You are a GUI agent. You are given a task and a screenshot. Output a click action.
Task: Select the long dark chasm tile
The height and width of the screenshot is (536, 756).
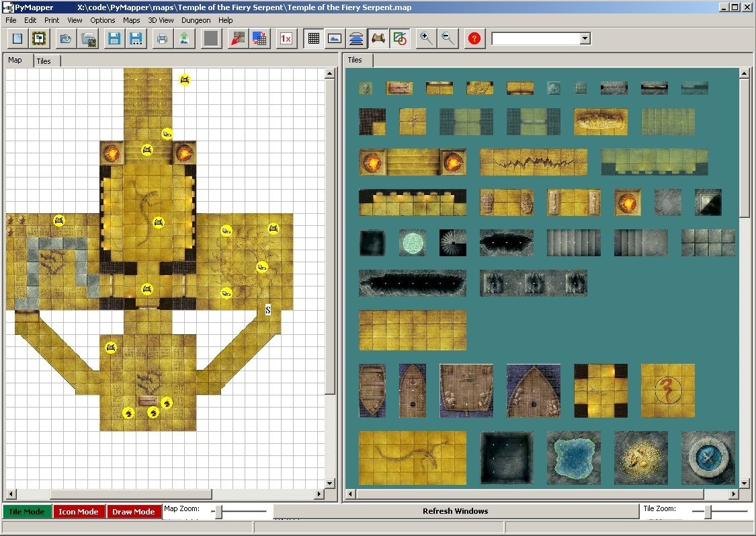point(412,282)
